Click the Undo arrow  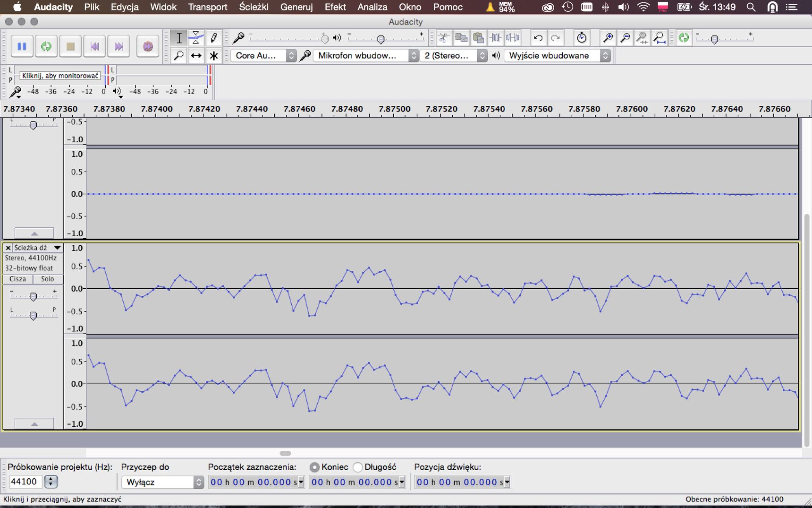pos(538,38)
